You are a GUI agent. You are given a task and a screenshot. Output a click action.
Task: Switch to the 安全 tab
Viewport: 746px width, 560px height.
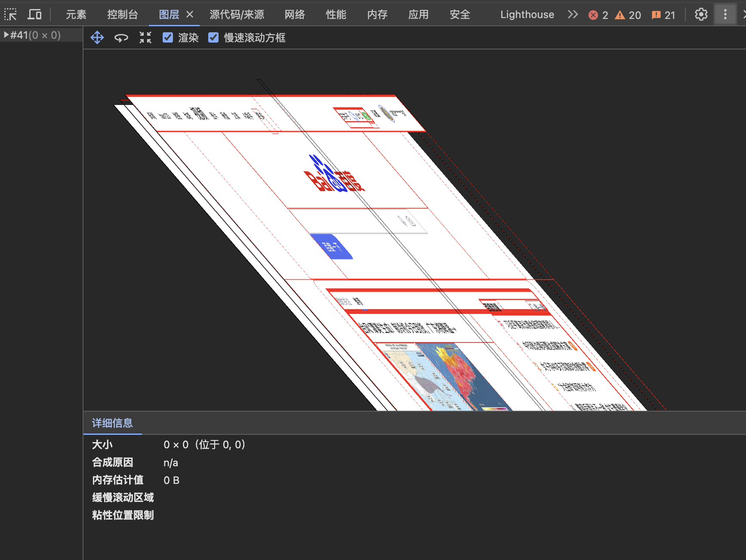point(460,15)
